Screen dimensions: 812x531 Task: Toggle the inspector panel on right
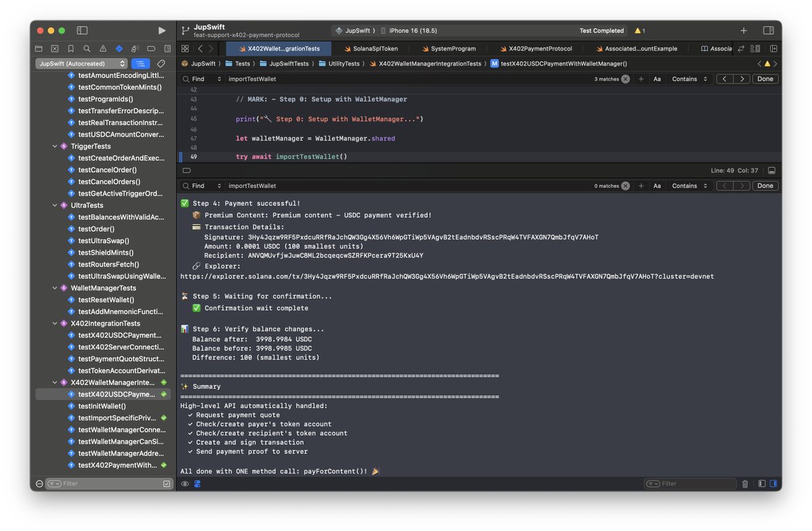[x=768, y=30]
